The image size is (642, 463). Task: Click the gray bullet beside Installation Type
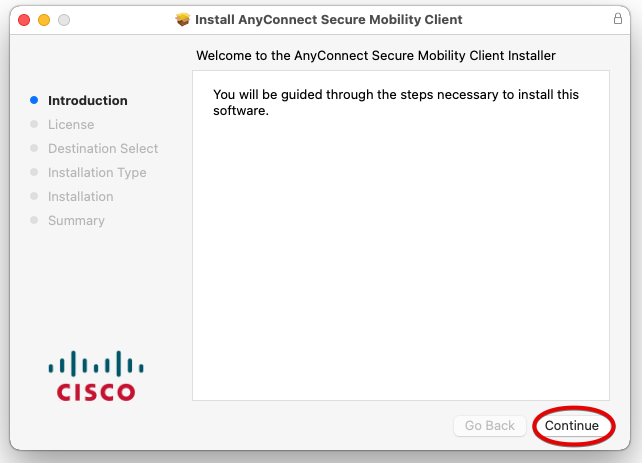(34, 173)
